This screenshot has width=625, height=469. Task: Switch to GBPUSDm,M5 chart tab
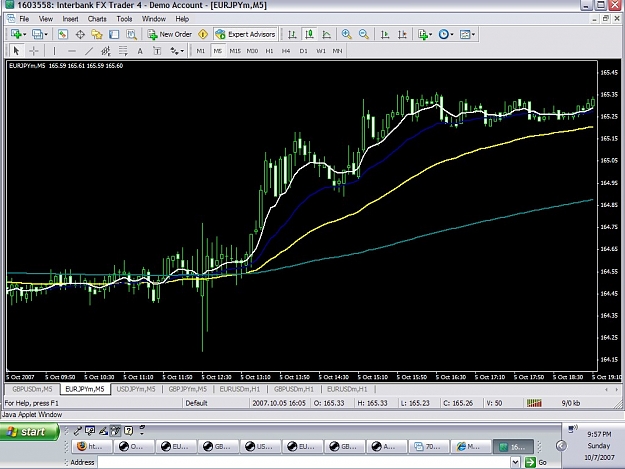pos(32,389)
